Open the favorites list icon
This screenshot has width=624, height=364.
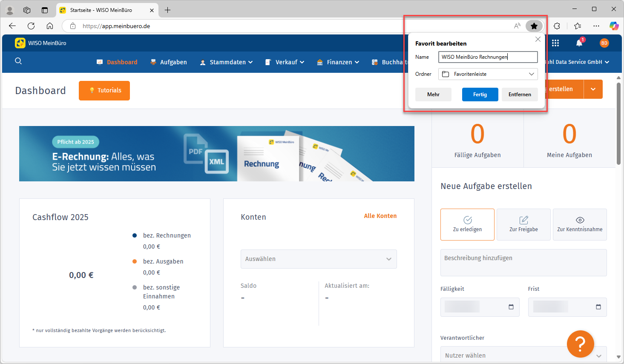578,26
